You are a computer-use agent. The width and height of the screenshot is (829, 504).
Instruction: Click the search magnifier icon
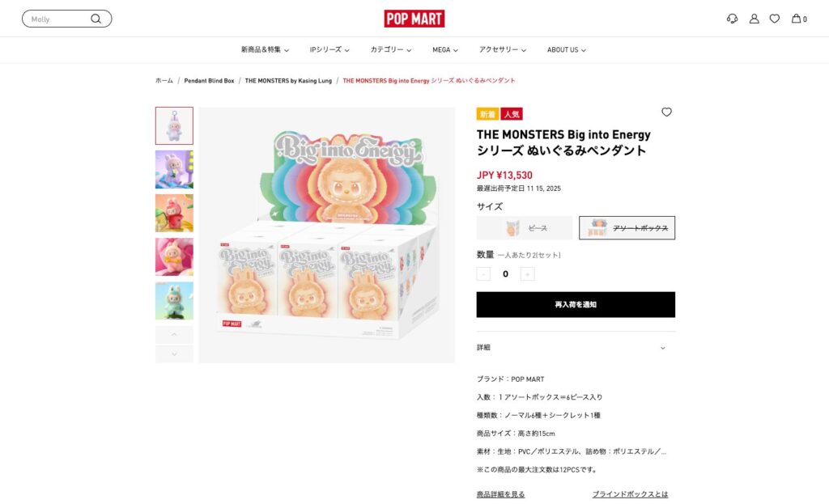click(x=96, y=19)
